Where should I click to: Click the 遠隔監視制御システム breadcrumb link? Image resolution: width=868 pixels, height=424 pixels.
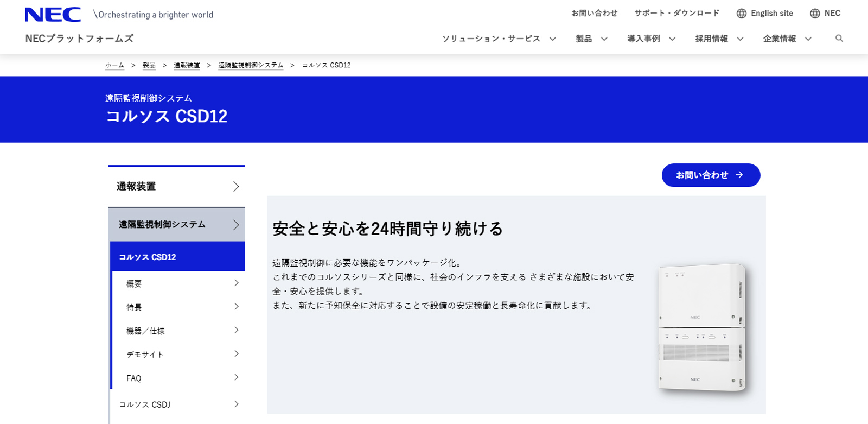click(x=251, y=65)
